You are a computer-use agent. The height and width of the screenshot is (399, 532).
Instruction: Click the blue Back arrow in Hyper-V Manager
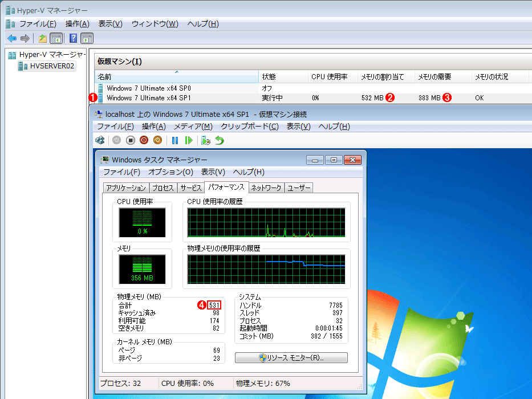[x=11, y=38]
